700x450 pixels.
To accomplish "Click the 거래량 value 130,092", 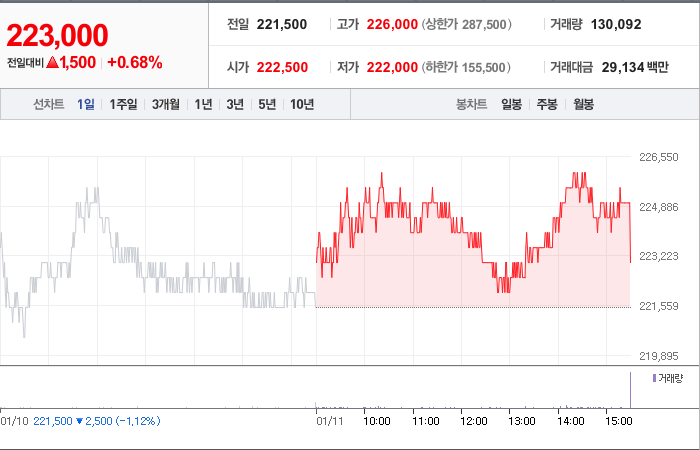I will 616,24.
